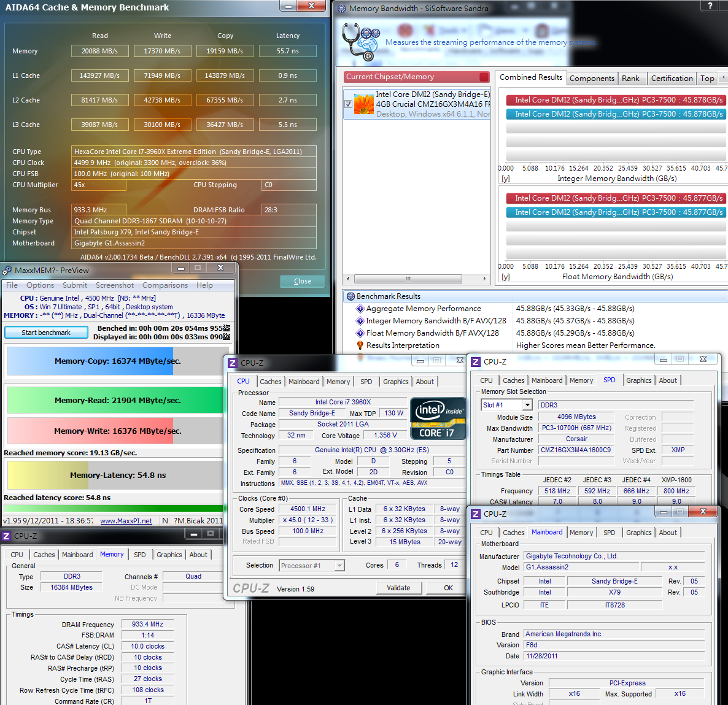Open the Options menu in MaxxMEM
Screen dimensions: 728x705
40,285
